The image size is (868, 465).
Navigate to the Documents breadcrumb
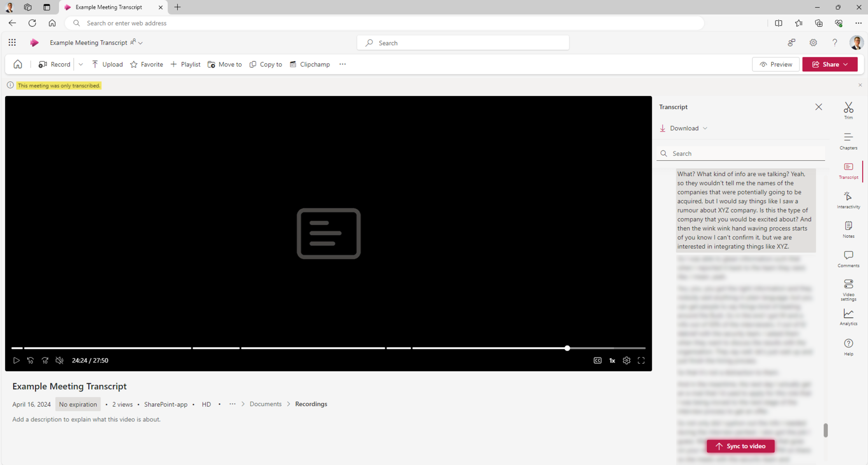pyautogui.click(x=265, y=404)
